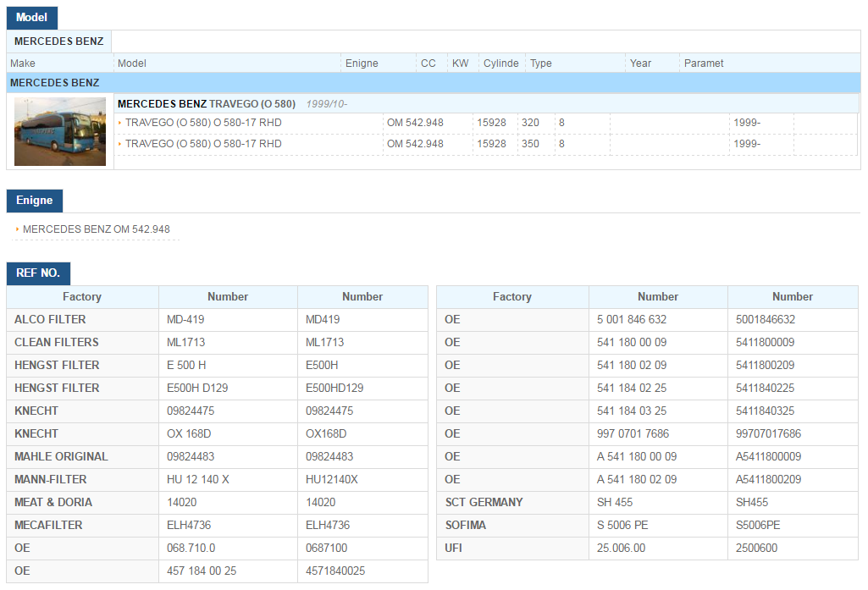Viewport: 868px width, 590px height.
Task: Select the compact number 'S5006PE'
Action: [758, 525]
